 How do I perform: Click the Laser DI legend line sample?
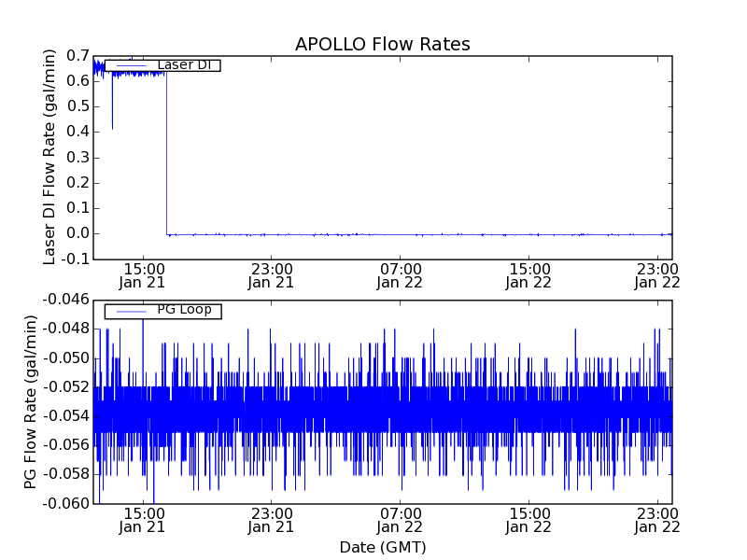(131, 65)
